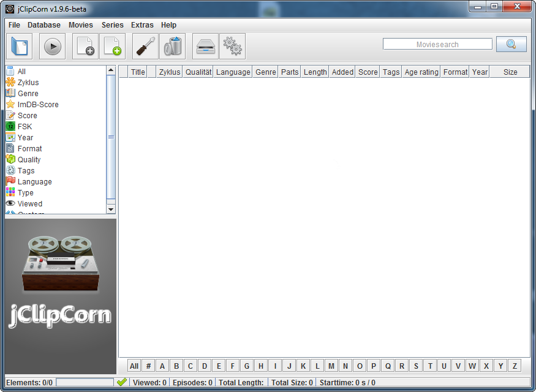
Task: Click the green checkmark in status bar
Action: point(122,382)
